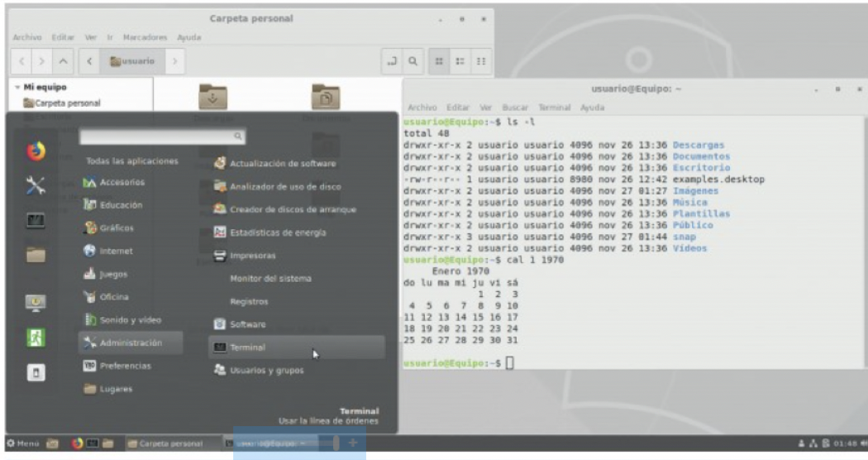Image resolution: width=868 pixels, height=460 pixels.
Task: Open the Juegos category
Action: tap(105, 275)
